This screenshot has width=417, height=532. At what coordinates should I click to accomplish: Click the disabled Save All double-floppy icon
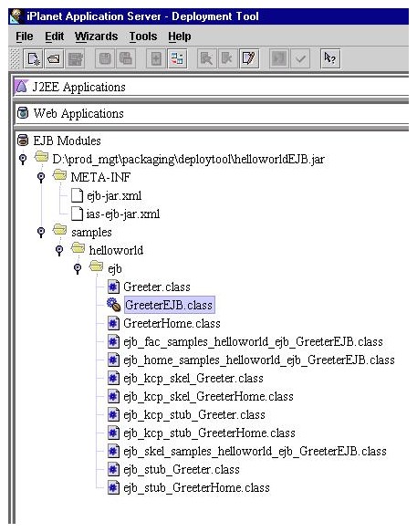(x=126, y=59)
